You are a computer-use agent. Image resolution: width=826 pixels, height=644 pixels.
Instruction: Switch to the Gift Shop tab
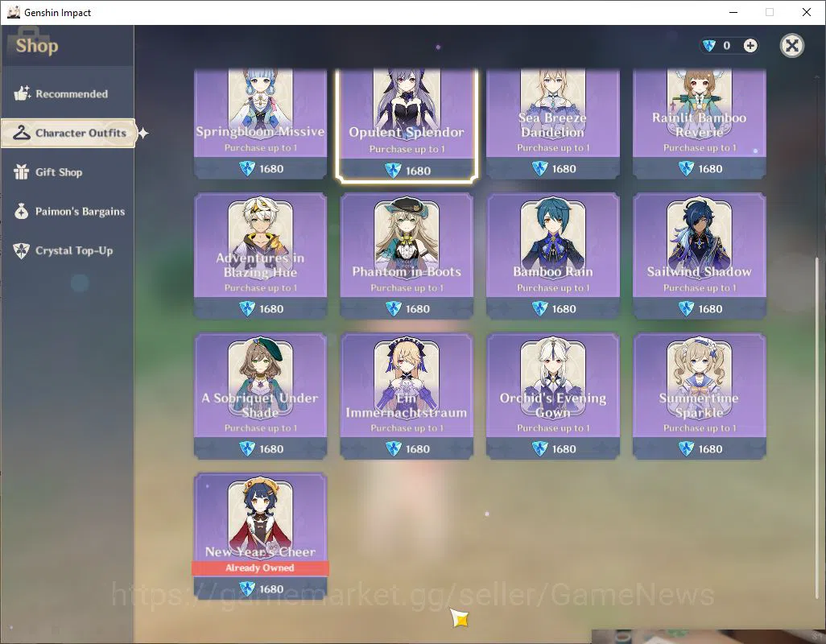tap(68, 172)
